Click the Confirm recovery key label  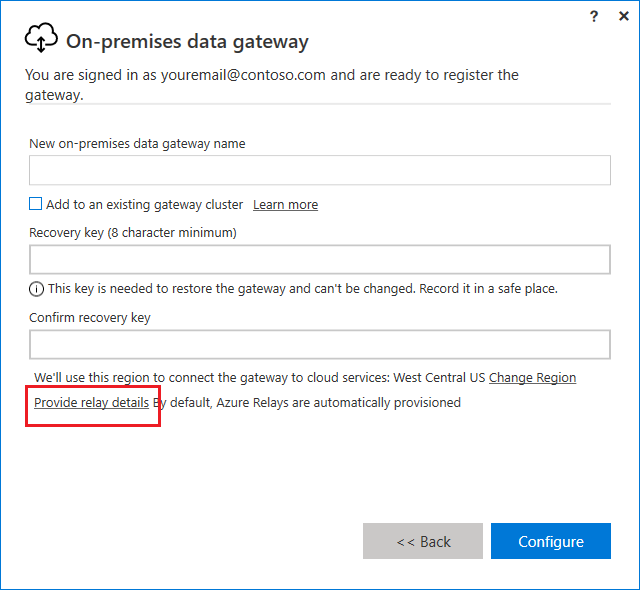(x=90, y=318)
